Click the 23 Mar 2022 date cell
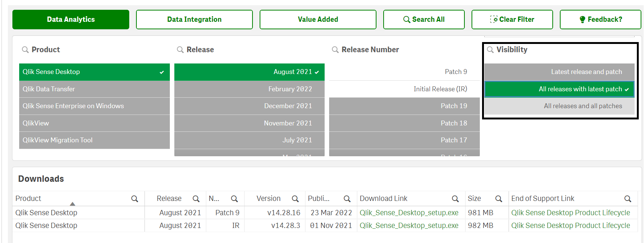Viewport: 644px width, 243px height. (331, 213)
